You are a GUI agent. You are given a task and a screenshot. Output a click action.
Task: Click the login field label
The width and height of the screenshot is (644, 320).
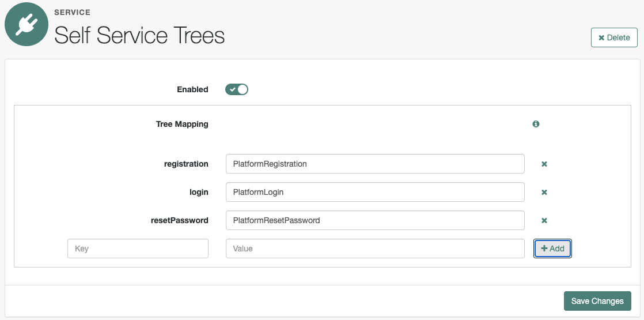pos(198,192)
